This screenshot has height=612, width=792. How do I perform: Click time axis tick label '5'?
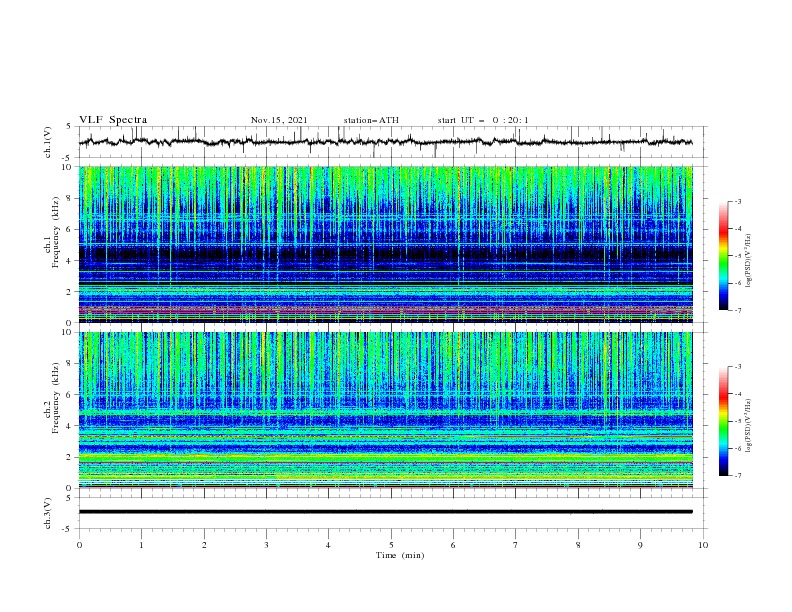tap(391, 545)
